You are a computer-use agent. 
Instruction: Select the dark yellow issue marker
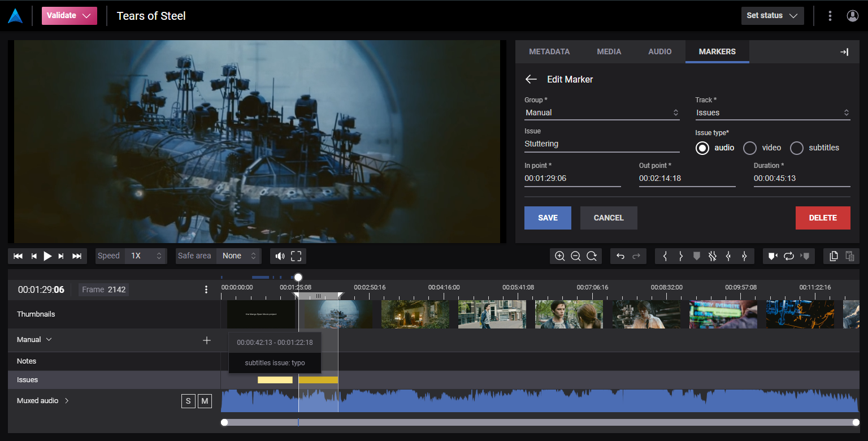click(318, 380)
